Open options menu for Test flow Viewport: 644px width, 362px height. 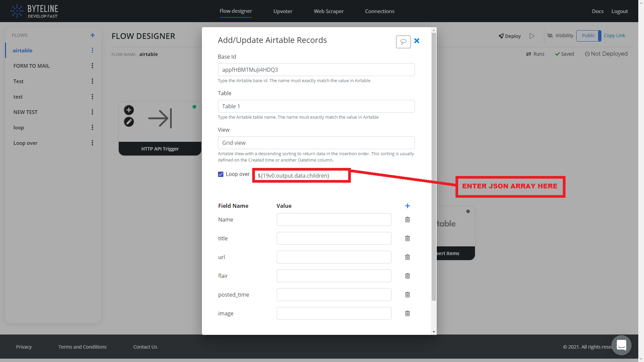click(92, 81)
